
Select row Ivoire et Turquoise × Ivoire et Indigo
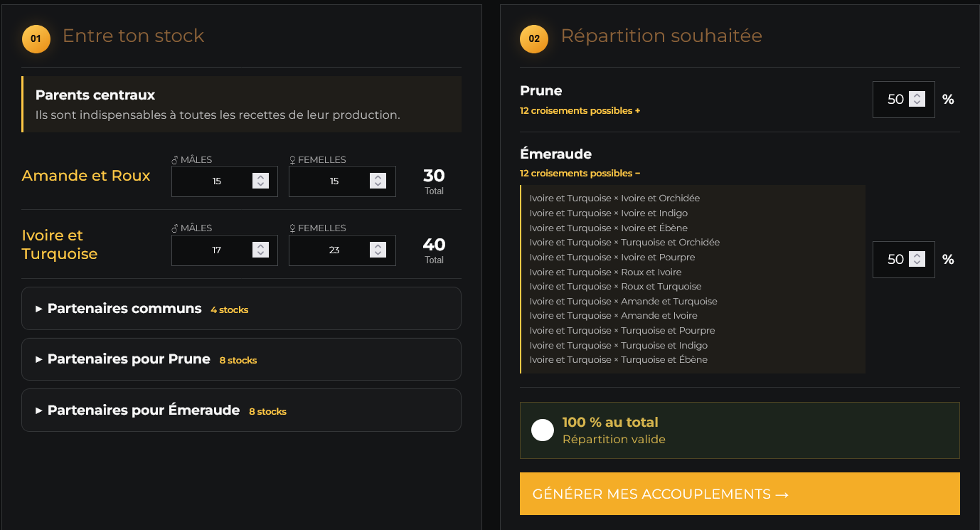point(609,213)
